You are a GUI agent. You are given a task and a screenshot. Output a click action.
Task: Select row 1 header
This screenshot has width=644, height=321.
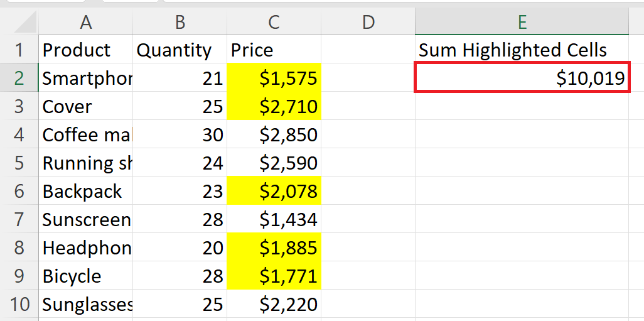19,50
